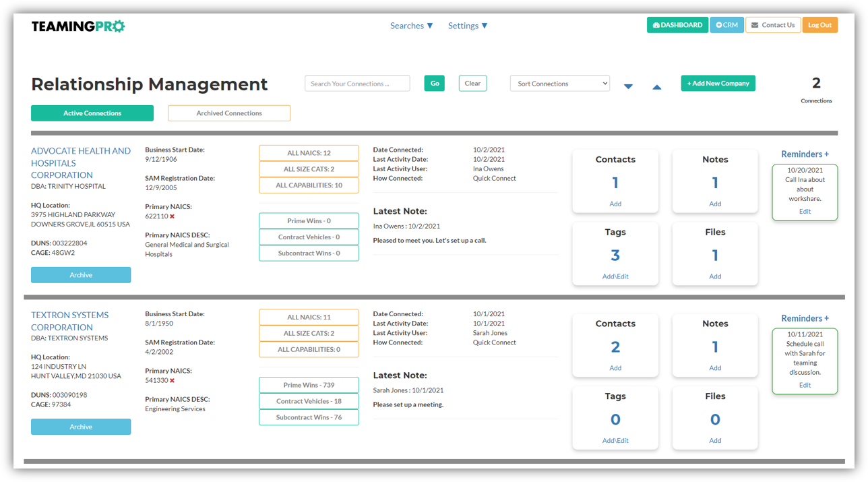Click the CAGE code 97384

coord(61,404)
